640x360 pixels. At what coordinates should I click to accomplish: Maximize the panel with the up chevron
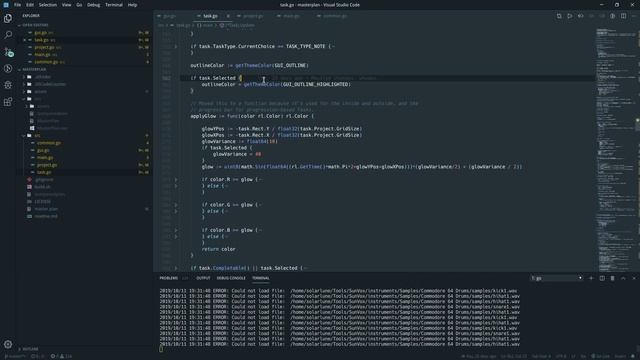coord(623,278)
